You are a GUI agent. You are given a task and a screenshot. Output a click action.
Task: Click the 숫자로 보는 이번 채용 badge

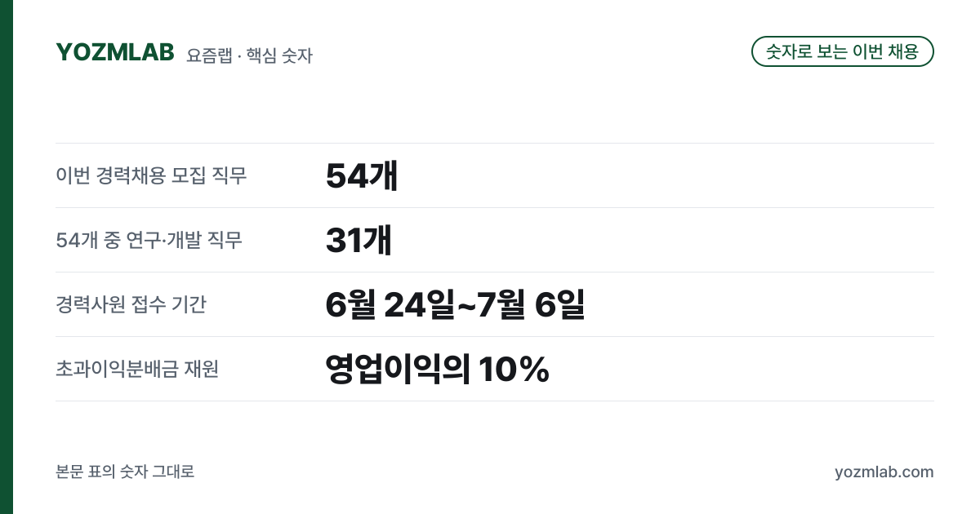pos(842,51)
